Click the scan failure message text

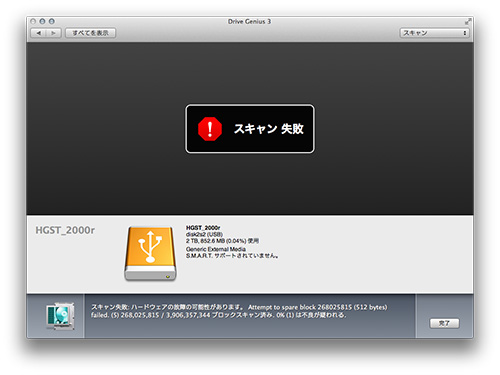pyautogui.click(x=239, y=311)
